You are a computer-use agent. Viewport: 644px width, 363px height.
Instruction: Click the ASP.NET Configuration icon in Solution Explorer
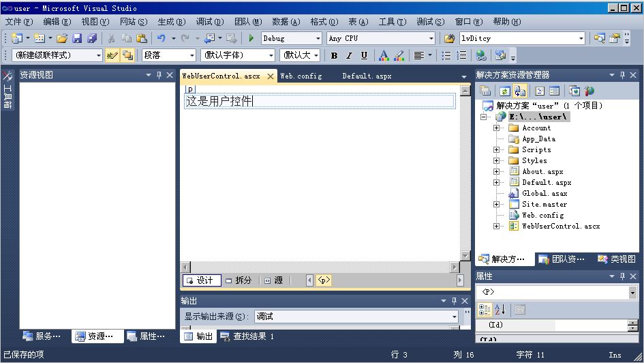pos(589,91)
